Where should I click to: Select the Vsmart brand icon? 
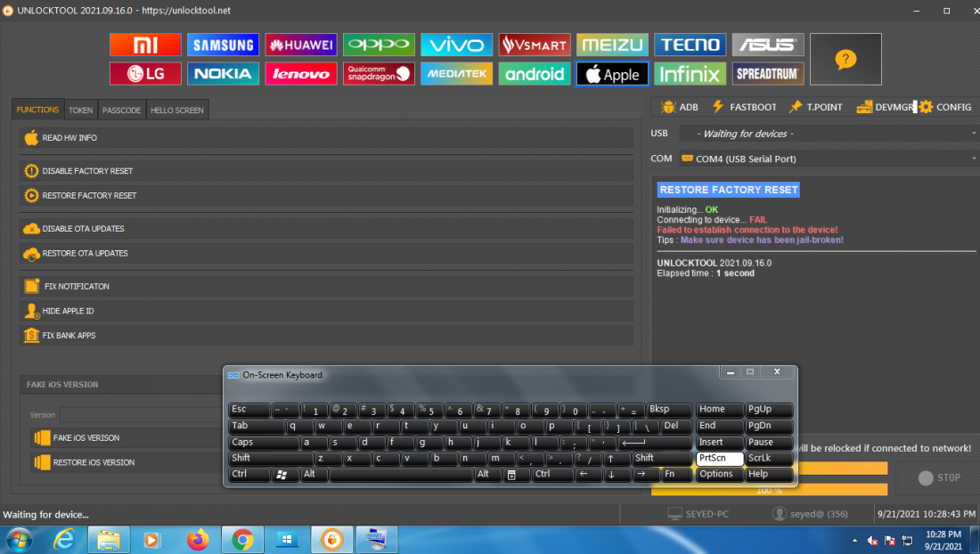pyautogui.click(x=535, y=45)
